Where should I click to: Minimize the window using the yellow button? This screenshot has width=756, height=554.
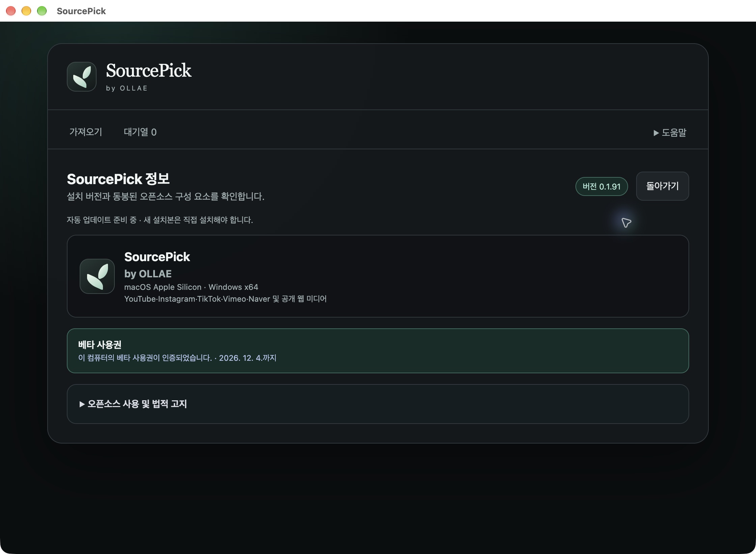[26, 11]
